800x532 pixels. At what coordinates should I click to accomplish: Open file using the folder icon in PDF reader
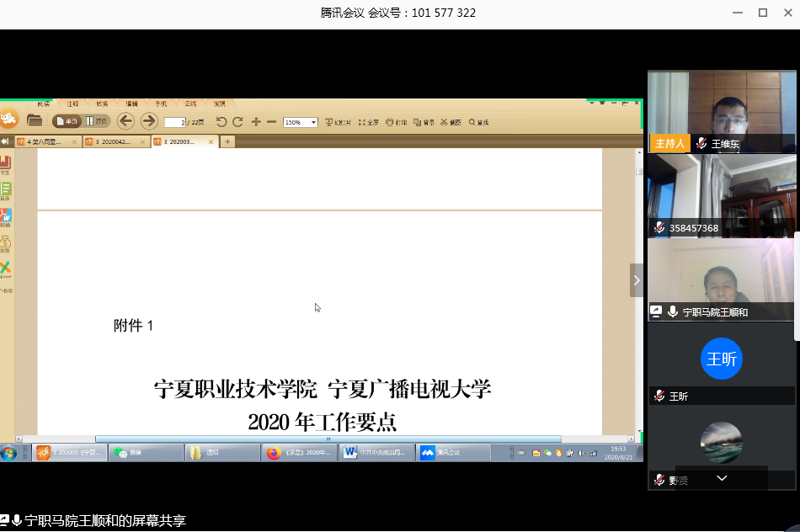(35, 121)
